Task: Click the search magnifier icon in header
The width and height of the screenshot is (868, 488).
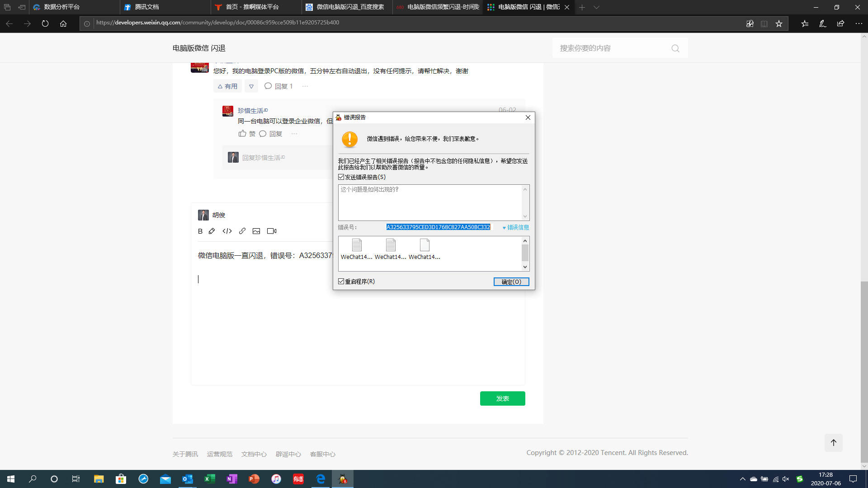Action: [x=675, y=48]
